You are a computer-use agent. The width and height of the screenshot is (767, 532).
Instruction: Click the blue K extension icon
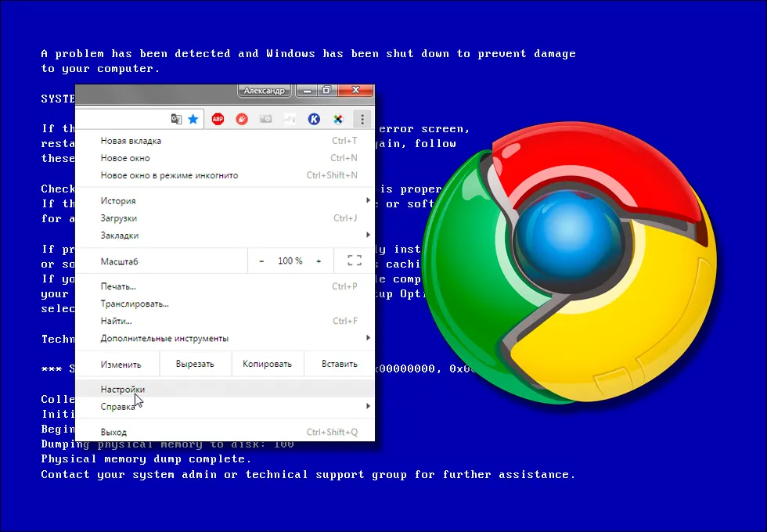tap(314, 119)
